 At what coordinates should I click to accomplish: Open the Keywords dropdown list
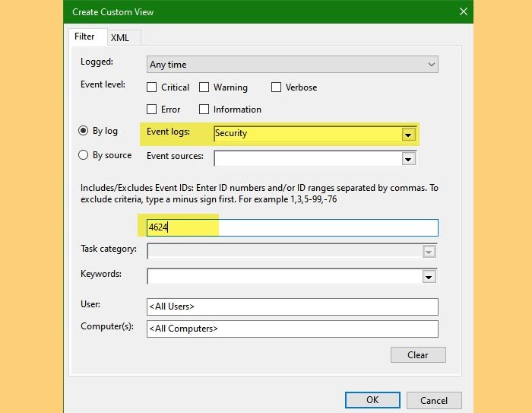(429, 277)
